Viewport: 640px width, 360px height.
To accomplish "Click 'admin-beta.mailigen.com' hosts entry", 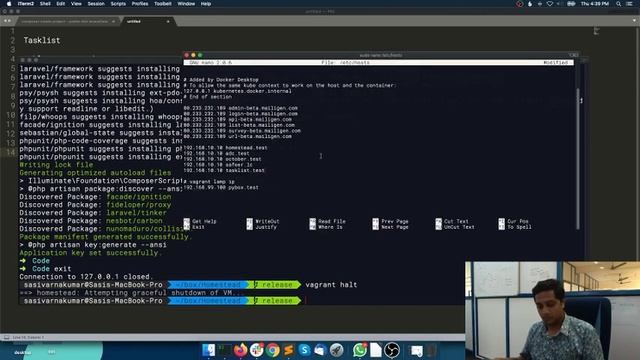I will (240, 108).
